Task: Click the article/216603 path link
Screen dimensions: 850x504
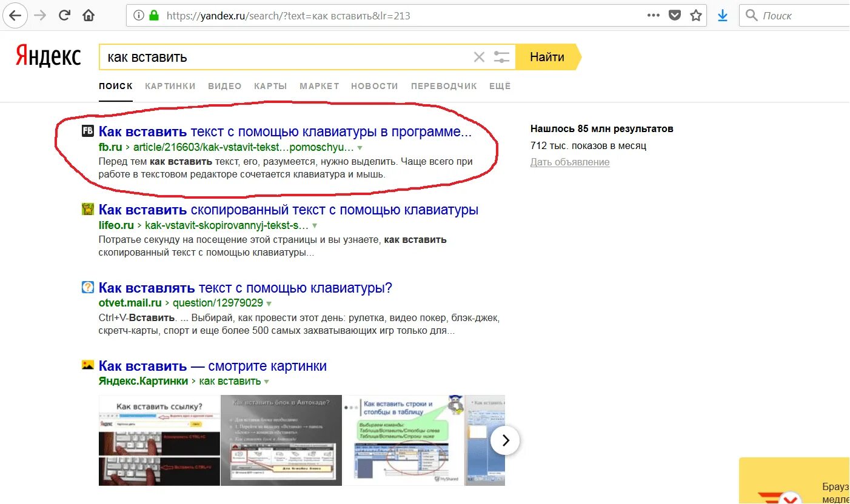Action: 243,147
